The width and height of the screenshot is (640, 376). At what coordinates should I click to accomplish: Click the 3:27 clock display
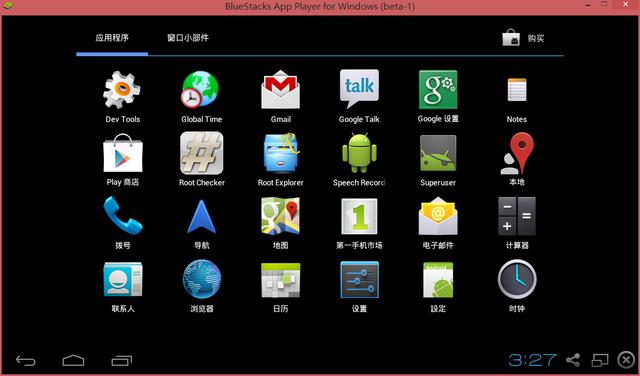coord(532,360)
